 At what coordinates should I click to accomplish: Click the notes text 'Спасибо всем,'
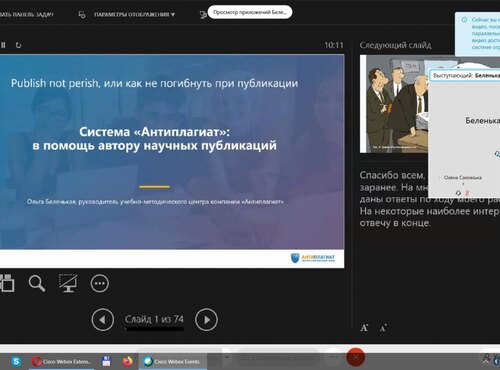click(392, 175)
